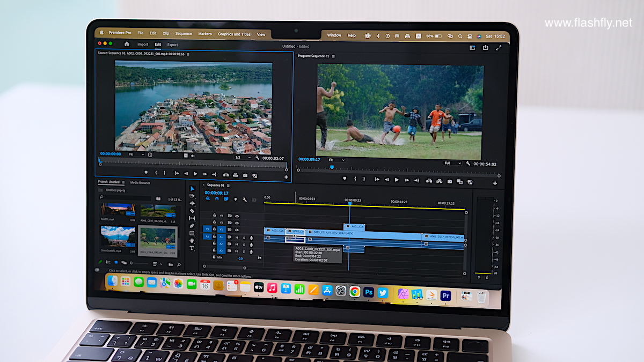This screenshot has height=362, width=644.
Task: Pick the Ripple Edit tool
Action: point(192,204)
